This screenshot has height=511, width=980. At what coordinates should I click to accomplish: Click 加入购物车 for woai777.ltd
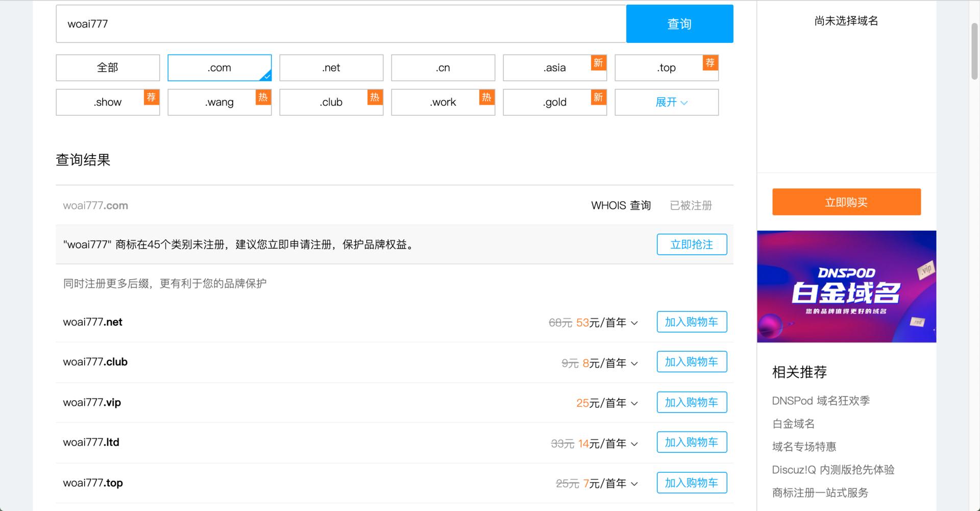point(692,442)
